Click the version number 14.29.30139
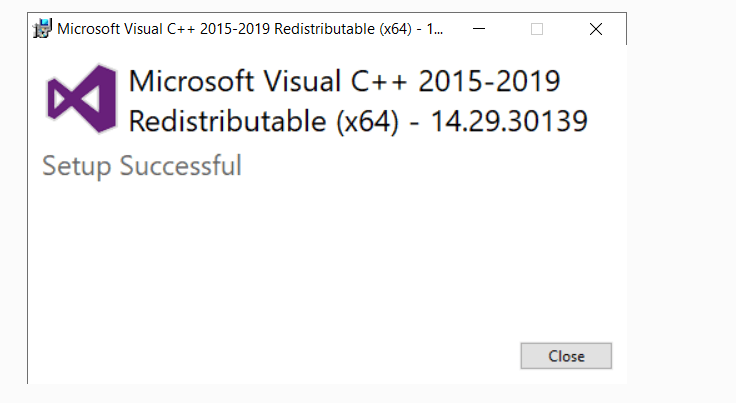Viewport: 736px width, 403px height. [x=509, y=121]
